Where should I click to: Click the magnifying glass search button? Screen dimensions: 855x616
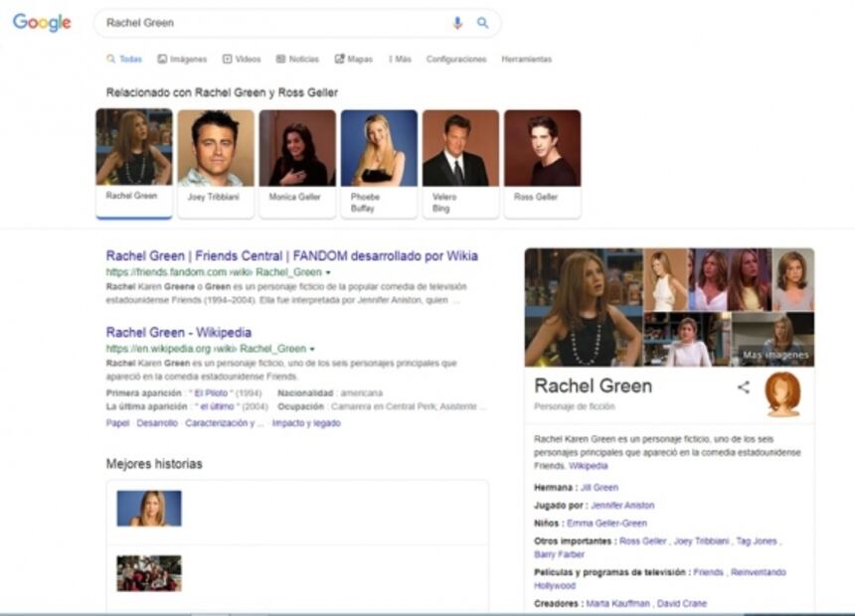tap(483, 23)
